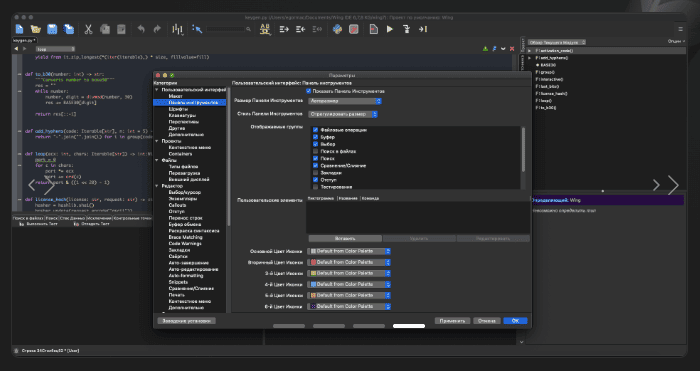Click the red diff/merge toolbar icon

click(x=354, y=29)
